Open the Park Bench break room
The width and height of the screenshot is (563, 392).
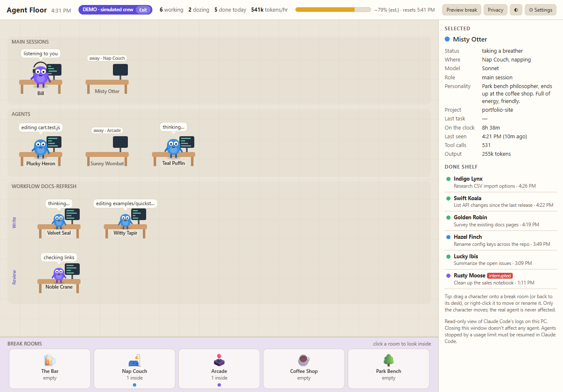pyautogui.click(x=389, y=369)
